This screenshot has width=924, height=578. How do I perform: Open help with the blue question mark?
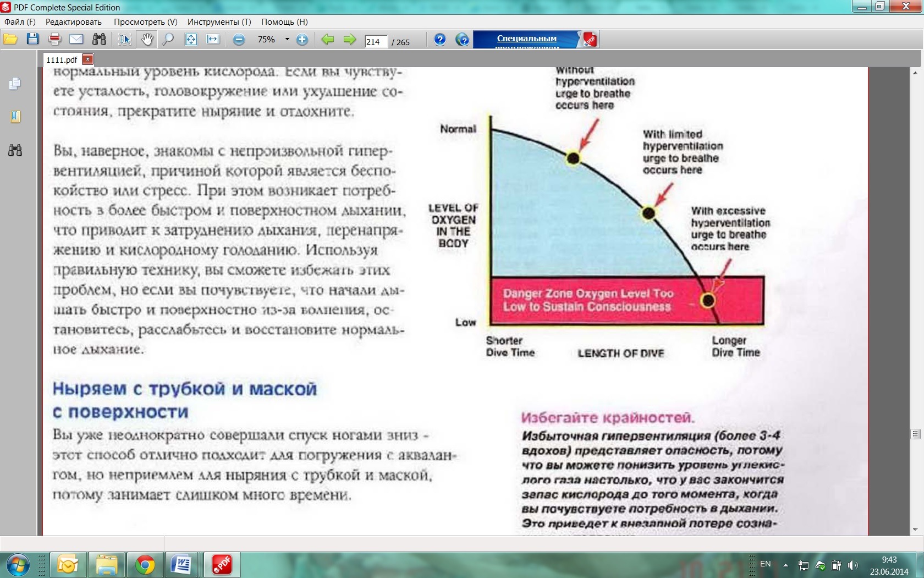tap(439, 40)
